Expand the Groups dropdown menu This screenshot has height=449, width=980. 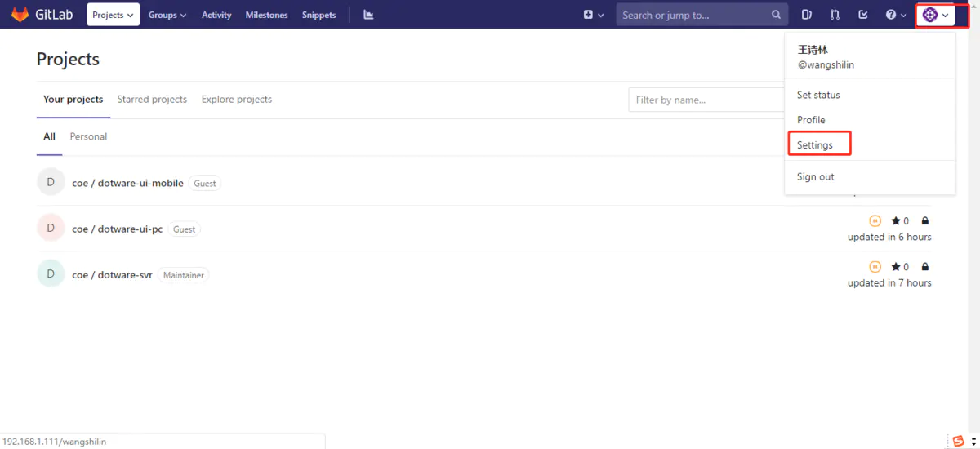(x=167, y=15)
